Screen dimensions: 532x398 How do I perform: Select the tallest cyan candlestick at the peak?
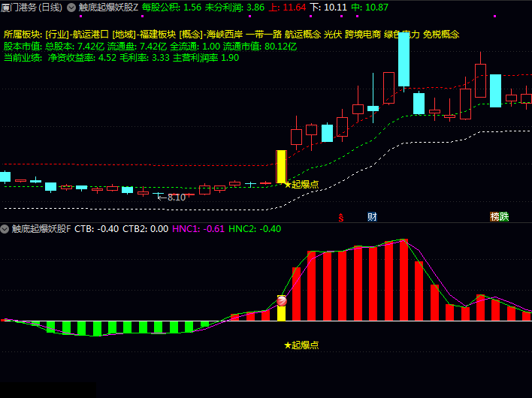pyautogui.click(x=404, y=59)
